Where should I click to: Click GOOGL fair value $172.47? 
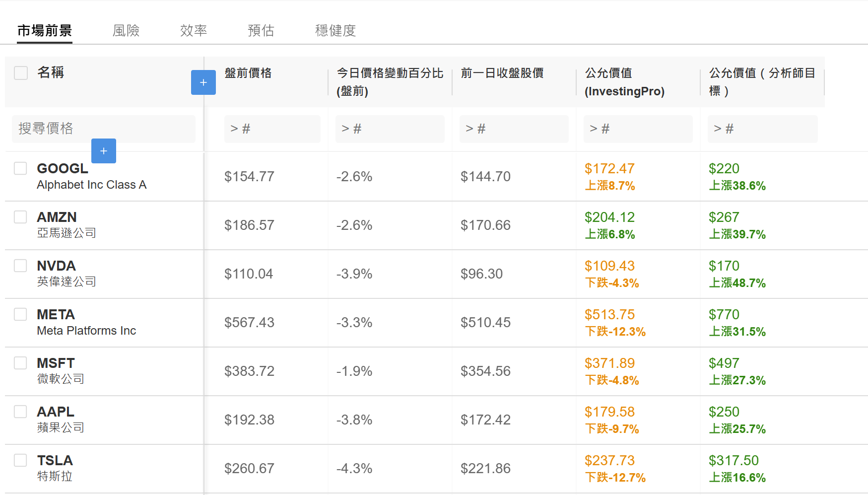pyautogui.click(x=609, y=168)
